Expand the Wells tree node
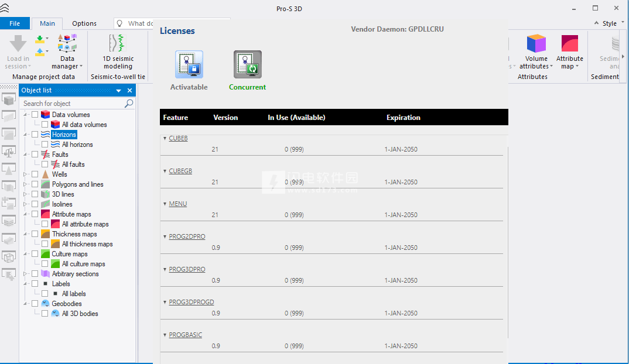This screenshot has width=629, height=364. tap(25, 174)
